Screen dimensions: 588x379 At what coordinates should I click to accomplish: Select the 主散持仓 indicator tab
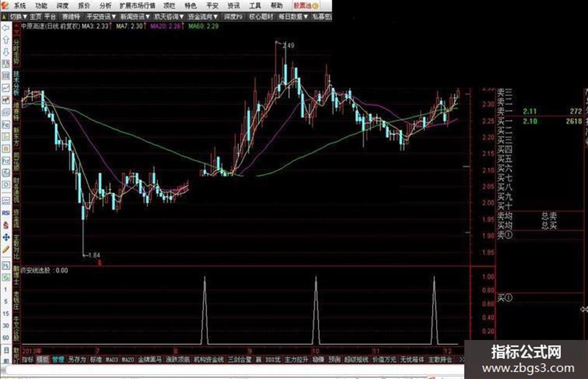440,360
